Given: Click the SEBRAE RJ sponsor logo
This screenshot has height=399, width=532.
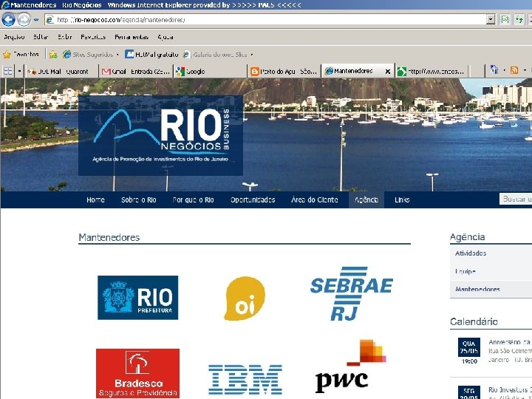Looking at the screenshot, I should (352, 293).
